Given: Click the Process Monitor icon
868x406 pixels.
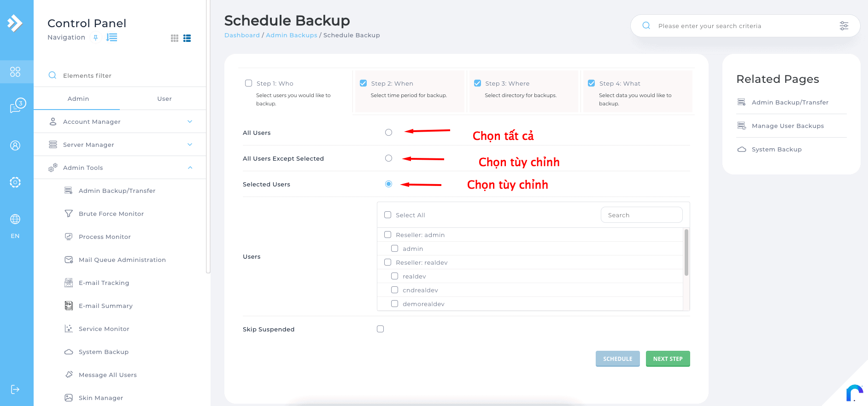Looking at the screenshot, I should point(69,237).
